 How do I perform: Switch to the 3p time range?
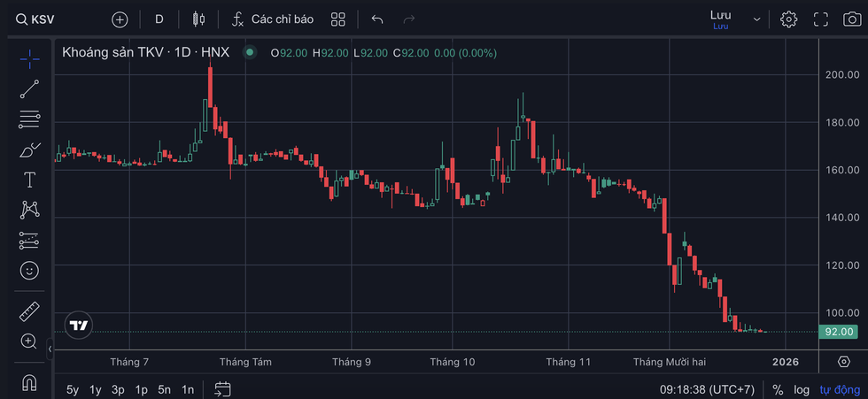(118, 389)
